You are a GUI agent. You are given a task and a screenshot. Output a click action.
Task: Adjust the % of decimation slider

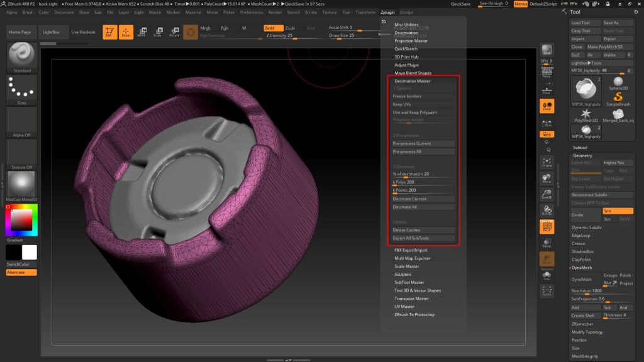pyautogui.click(x=423, y=175)
